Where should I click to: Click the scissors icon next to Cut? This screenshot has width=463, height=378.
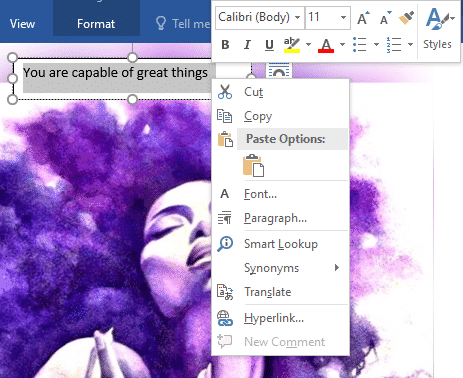225,92
